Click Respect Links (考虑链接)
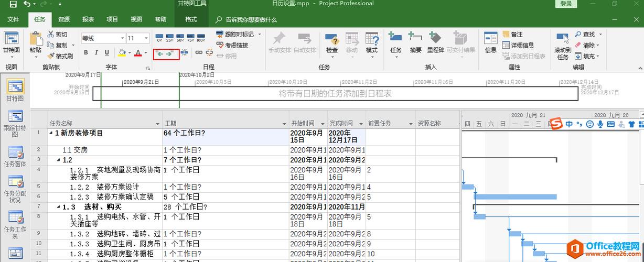Viewport: 644px width, 262px height. pos(232,45)
